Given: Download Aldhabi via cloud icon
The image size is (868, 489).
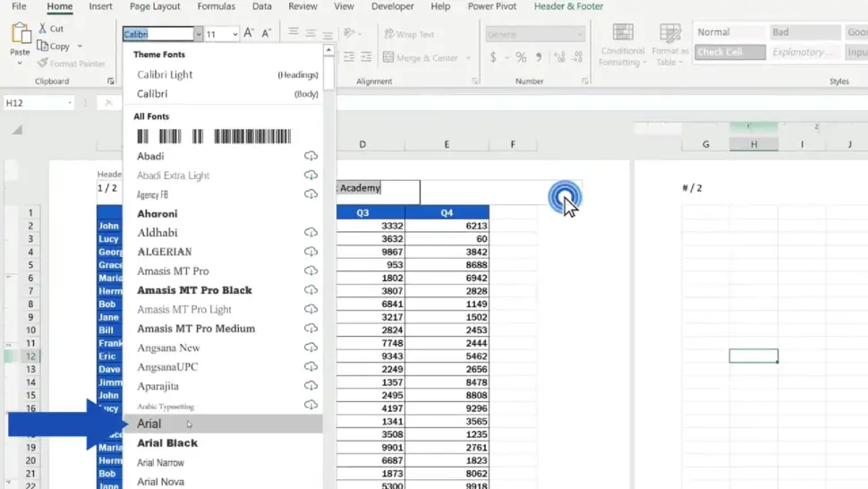Looking at the screenshot, I should click(311, 233).
